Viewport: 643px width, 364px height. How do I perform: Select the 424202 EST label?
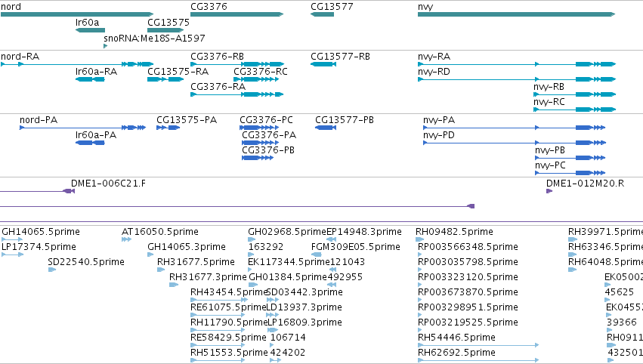coord(288,353)
